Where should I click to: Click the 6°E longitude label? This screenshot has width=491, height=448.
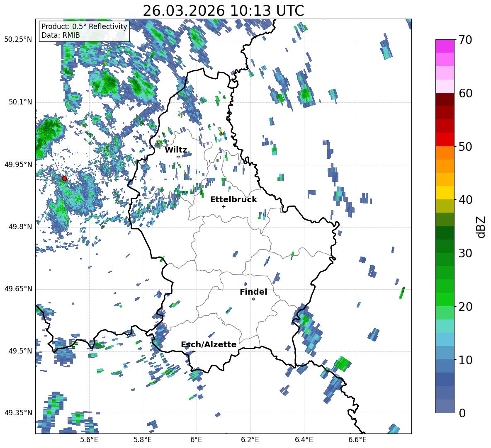196,440
